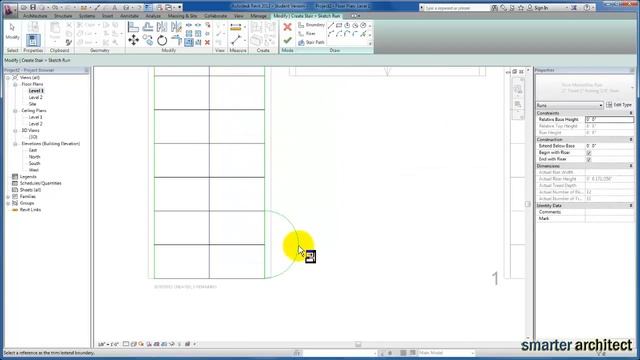Open the North elevation view
Viewport: 640px width, 360px height.
34,157
